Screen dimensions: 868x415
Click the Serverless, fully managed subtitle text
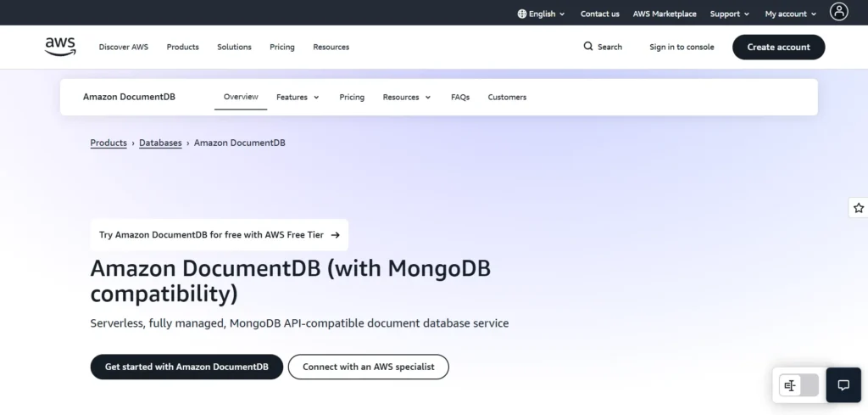299,323
